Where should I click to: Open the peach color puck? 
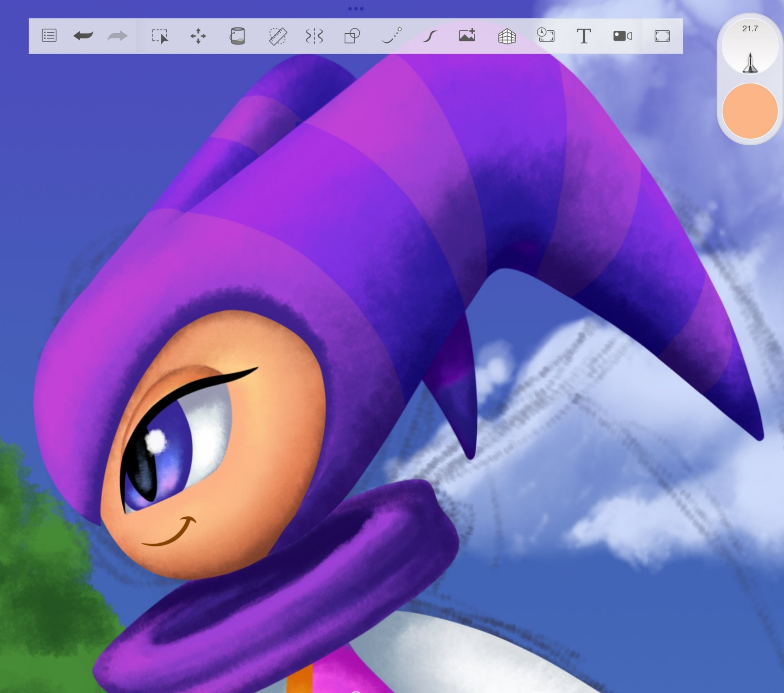click(750, 111)
